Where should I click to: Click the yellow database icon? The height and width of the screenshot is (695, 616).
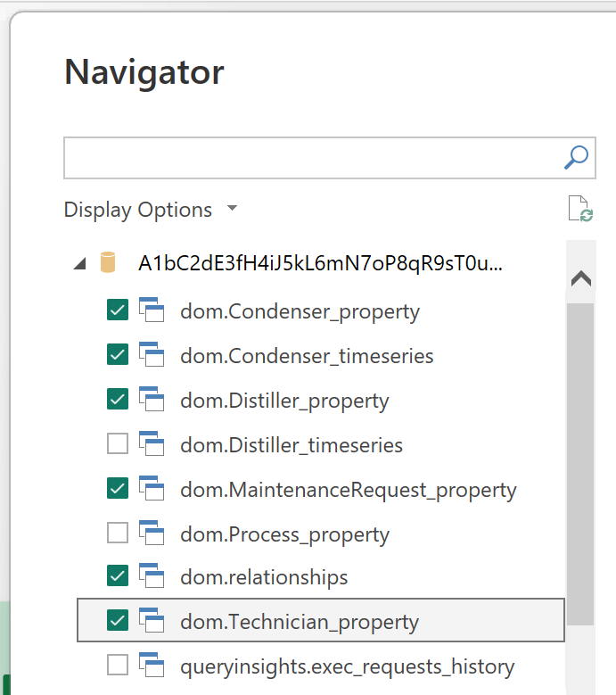[108, 262]
